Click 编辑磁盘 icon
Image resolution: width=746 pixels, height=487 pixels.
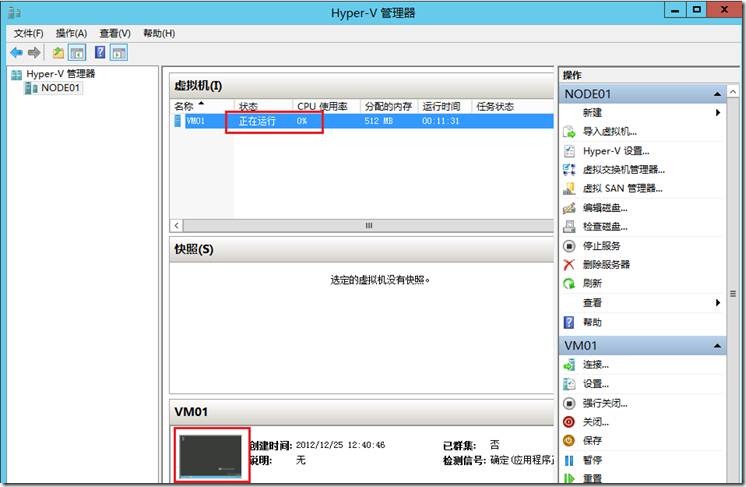coord(569,208)
